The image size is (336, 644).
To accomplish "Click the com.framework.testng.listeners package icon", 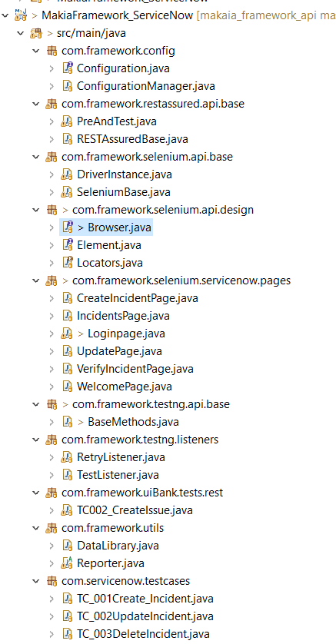I will coord(51,439).
